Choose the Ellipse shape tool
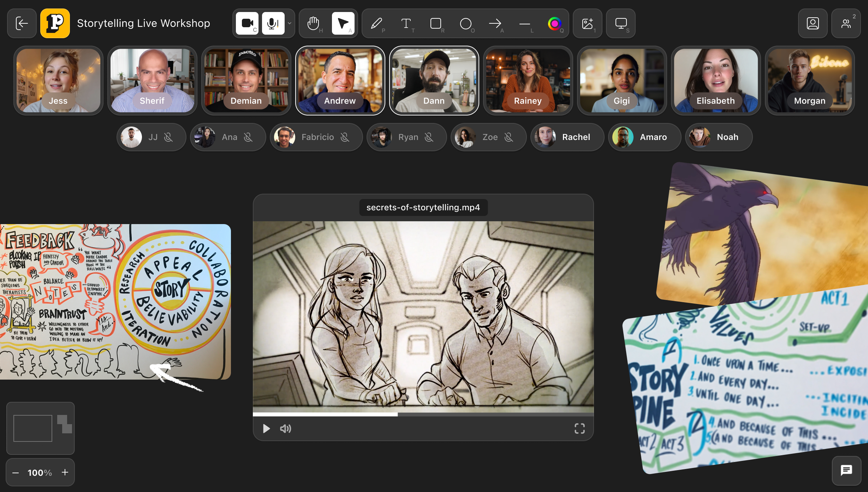 (465, 24)
